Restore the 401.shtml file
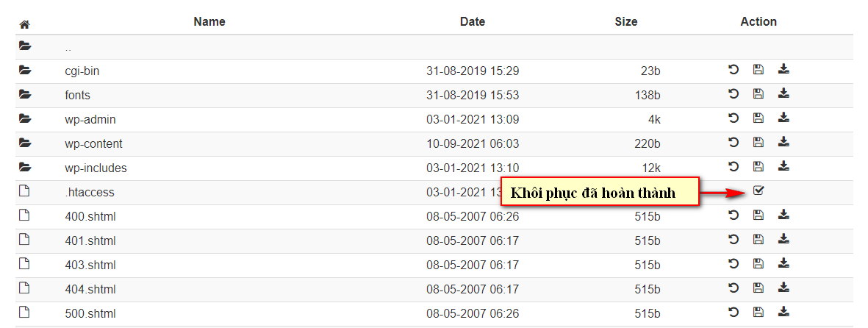 (734, 239)
